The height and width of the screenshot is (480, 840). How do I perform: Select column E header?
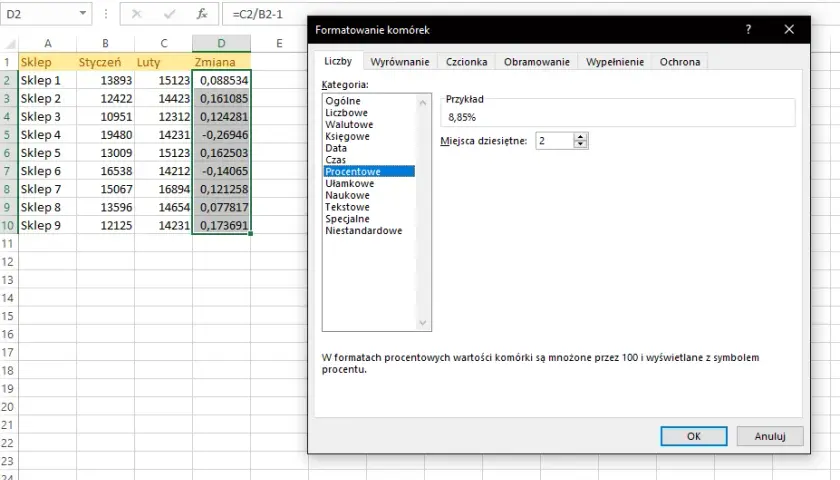click(279, 43)
